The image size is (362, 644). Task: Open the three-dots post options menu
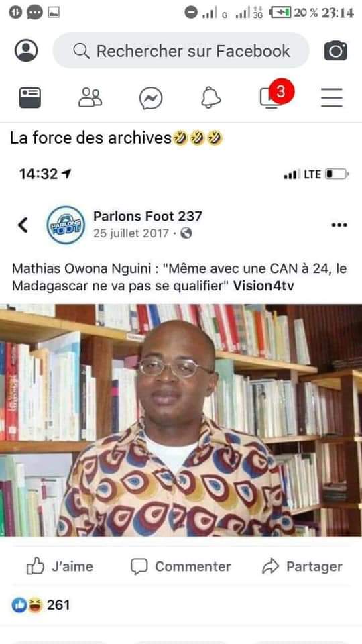point(339,225)
